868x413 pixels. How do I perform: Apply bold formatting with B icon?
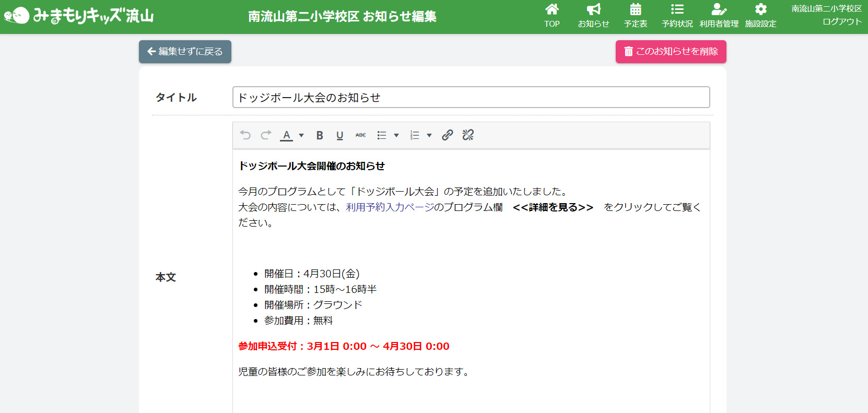tap(320, 135)
